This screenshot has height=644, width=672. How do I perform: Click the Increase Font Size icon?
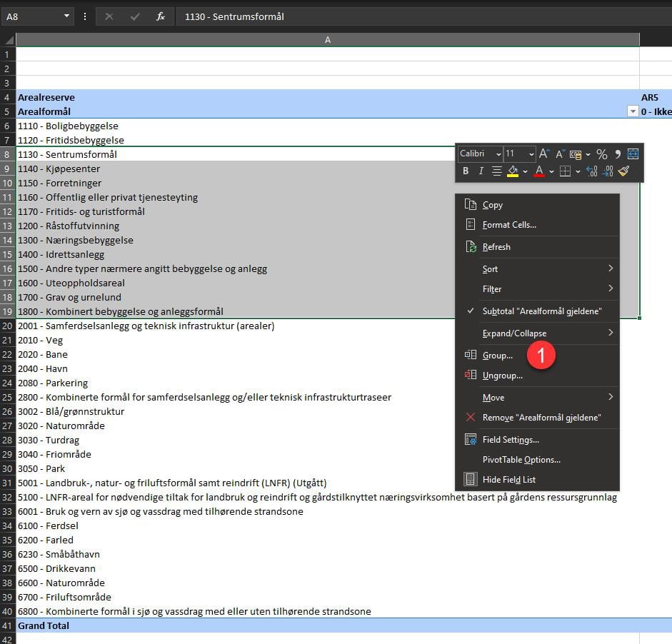544,154
